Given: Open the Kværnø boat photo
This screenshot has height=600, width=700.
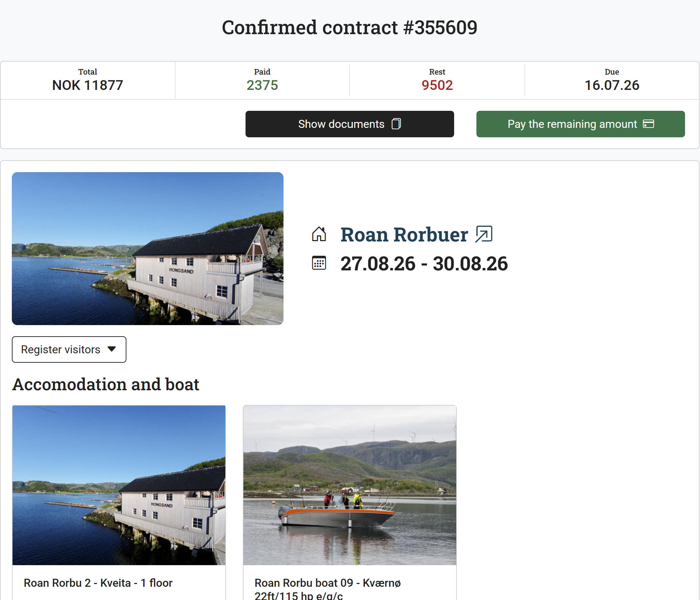Looking at the screenshot, I should click(350, 485).
